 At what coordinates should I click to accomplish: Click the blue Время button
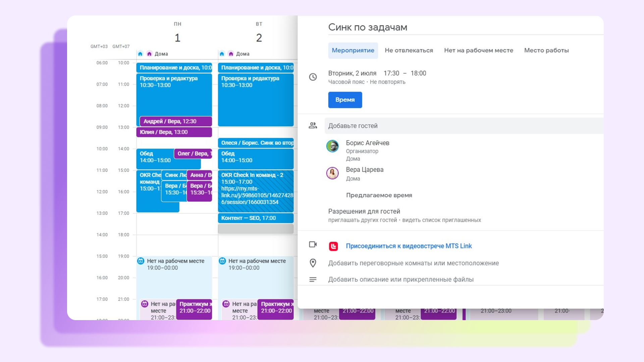click(345, 100)
